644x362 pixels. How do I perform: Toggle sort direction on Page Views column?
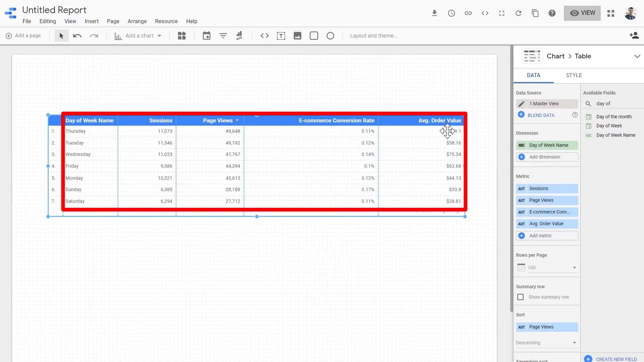click(237, 120)
